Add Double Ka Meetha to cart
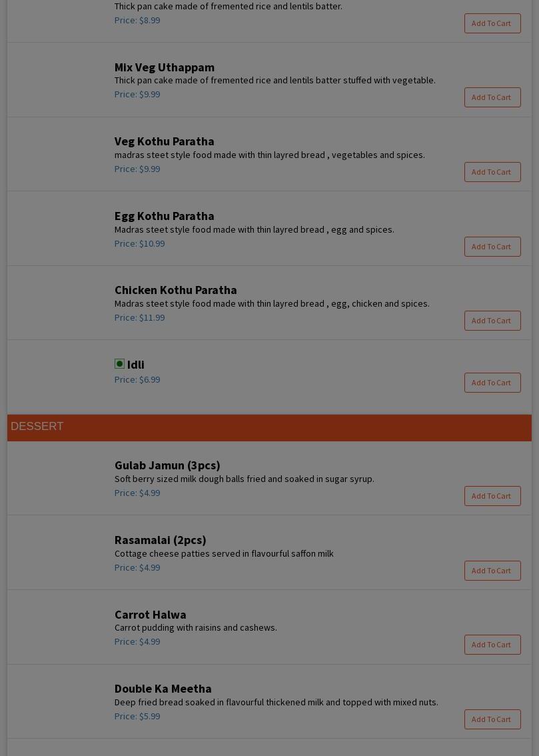The width and height of the screenshot is (539, 756). point(492,719)
